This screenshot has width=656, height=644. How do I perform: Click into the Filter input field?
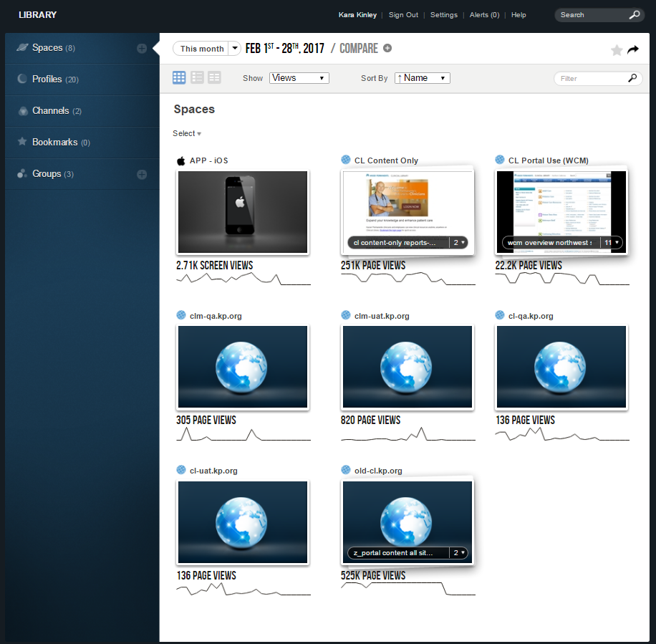(589, 79)
